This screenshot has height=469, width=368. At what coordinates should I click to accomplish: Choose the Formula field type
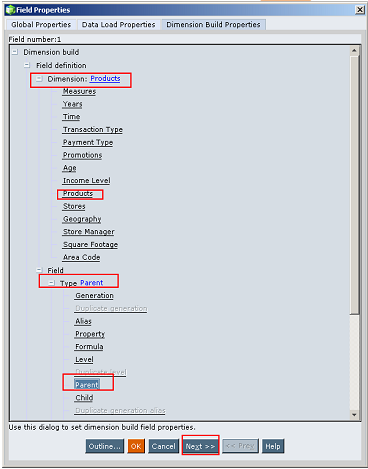click(x=89, y=347)
